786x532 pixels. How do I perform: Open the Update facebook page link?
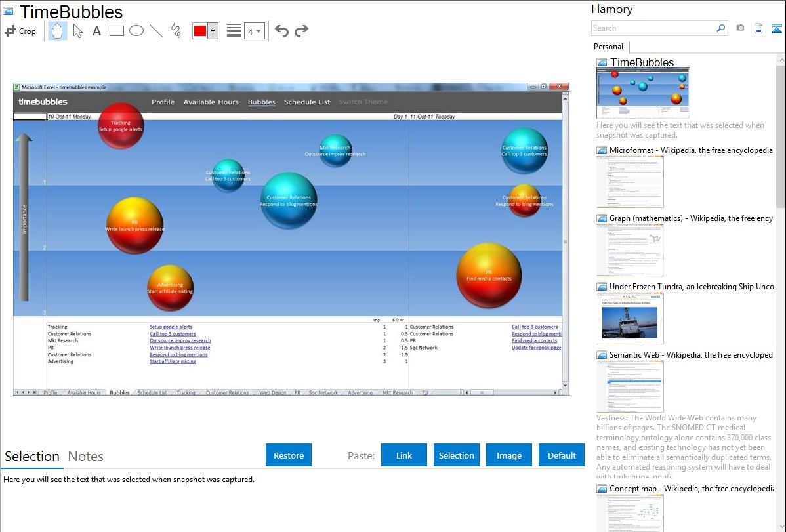(x=537, y=348)
